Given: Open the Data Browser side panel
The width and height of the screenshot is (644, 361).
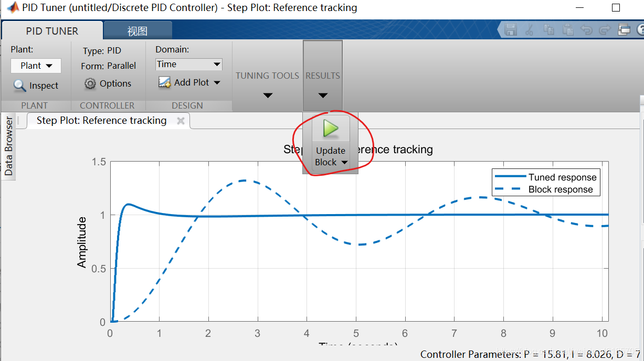Looking at the screenshot, I should pyautogui.click(x=9, y=146).
